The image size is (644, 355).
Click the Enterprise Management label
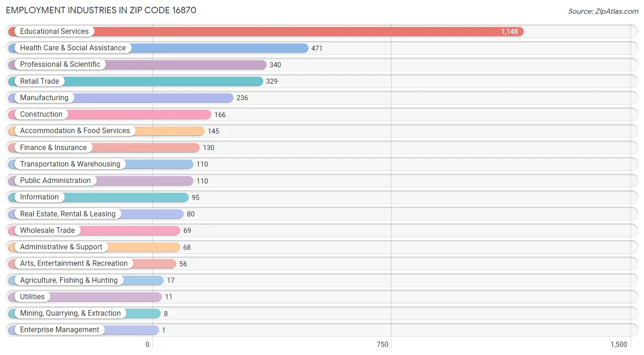(x=60, y=330)
